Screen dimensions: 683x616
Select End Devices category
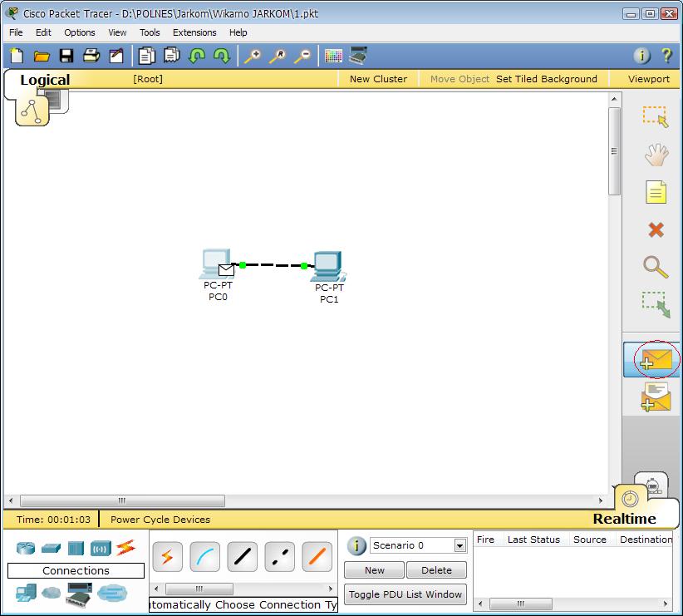coord(26,593)
